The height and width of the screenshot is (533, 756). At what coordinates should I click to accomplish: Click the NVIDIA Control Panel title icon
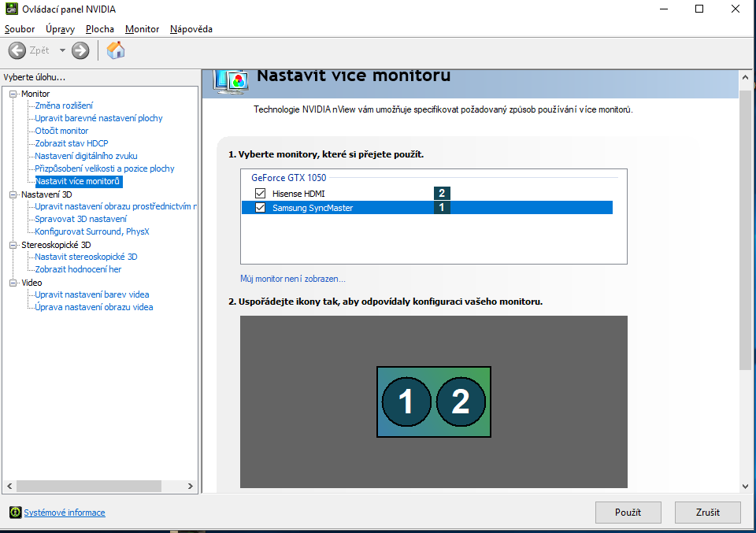click(12, 9)
